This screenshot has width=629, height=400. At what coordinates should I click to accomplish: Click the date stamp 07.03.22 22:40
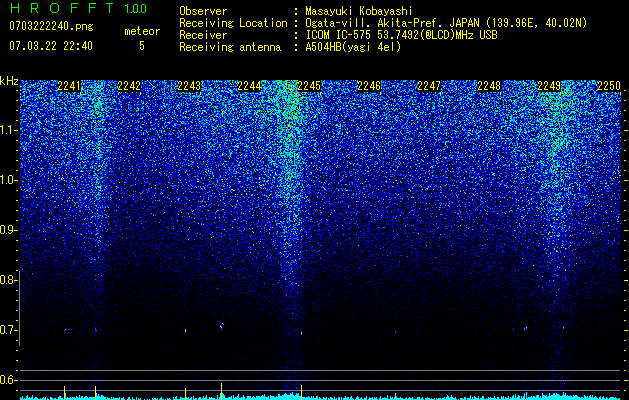click(51, 46)
